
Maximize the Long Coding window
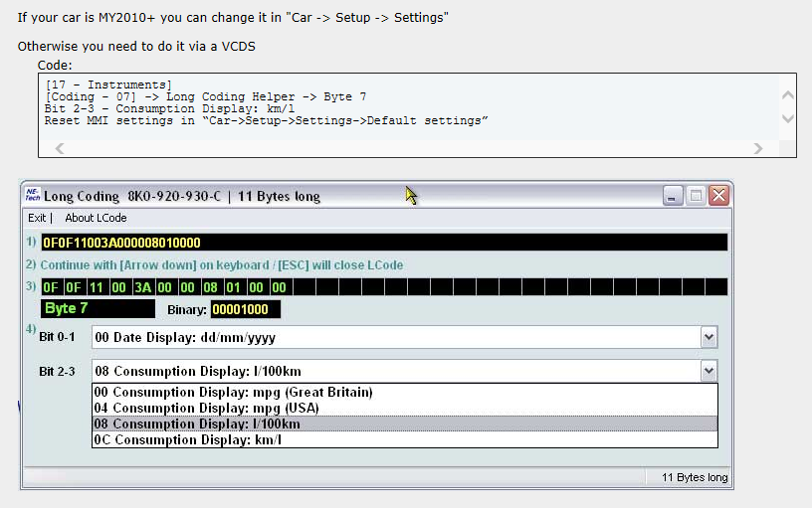(697, 196)
